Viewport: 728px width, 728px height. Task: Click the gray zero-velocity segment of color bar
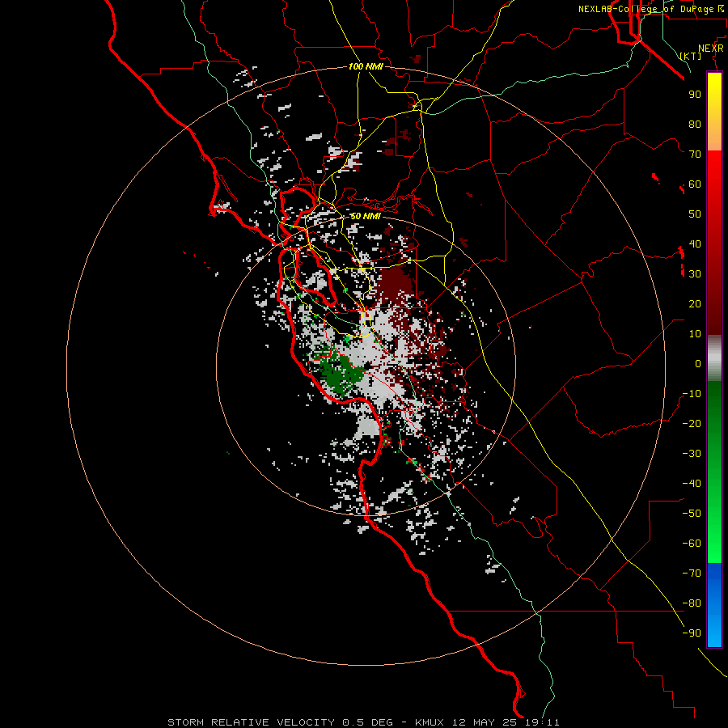click(x=714, y=358)
